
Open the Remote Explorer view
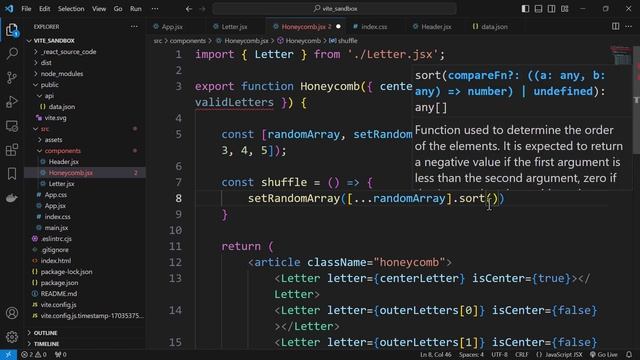coord(12,126)
